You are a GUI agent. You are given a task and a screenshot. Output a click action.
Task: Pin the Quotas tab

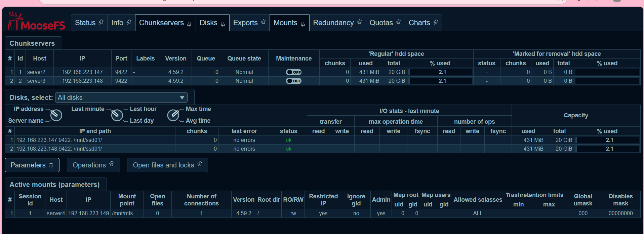tap(398, 22)
